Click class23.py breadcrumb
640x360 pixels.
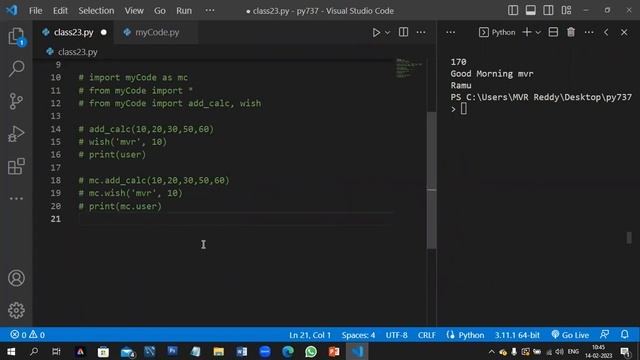pyautogui.click(x=78, y=52)
